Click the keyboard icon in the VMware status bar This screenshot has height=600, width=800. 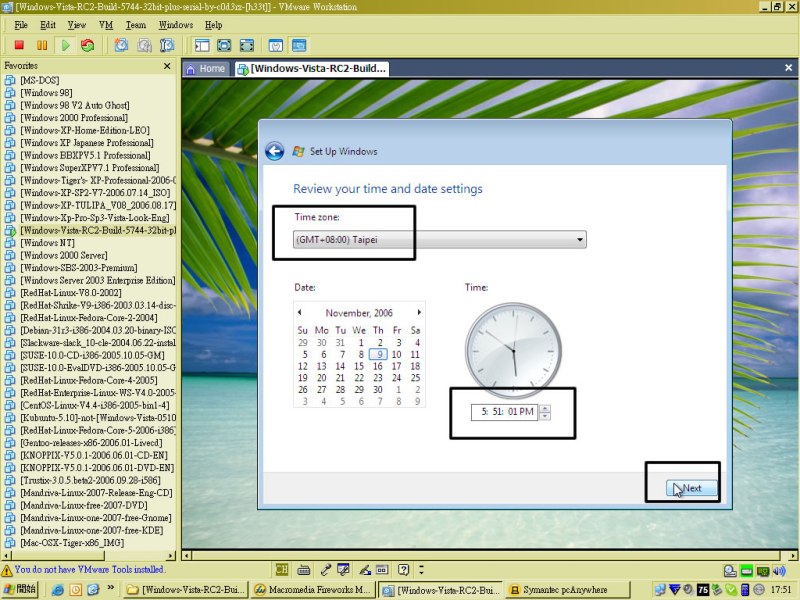pyautogui.click(x=304, y=569)
